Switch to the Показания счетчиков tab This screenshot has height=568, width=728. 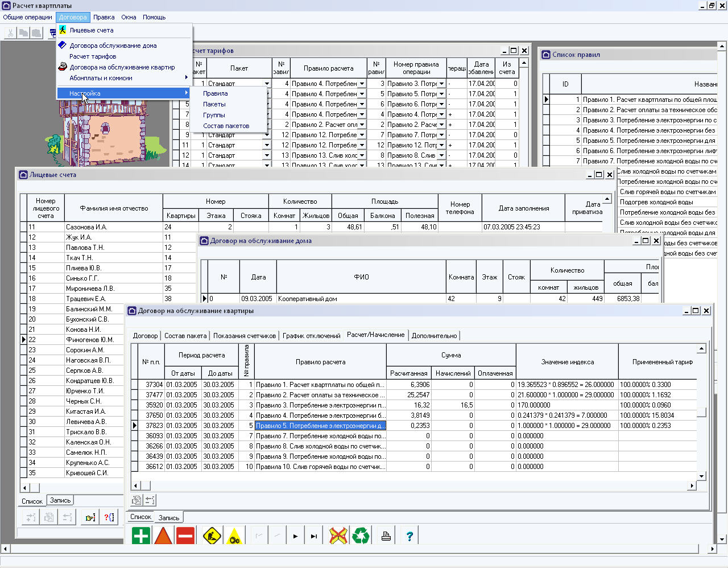245,336
